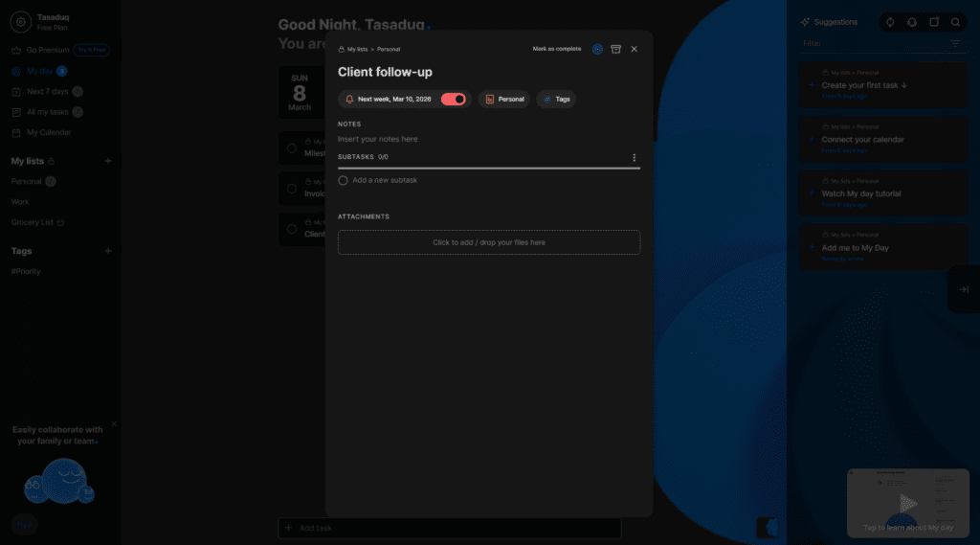This screenshot has height=545, width=980.
Task: Click 'Personal' breadcrumb in task dialog
Action: pos(389,49)
